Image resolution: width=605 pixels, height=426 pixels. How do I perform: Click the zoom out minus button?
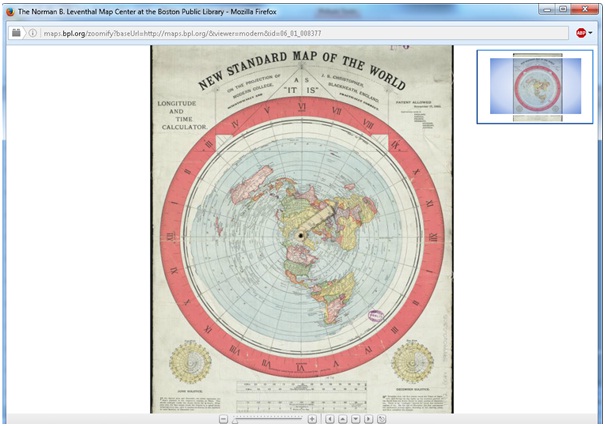223,419
